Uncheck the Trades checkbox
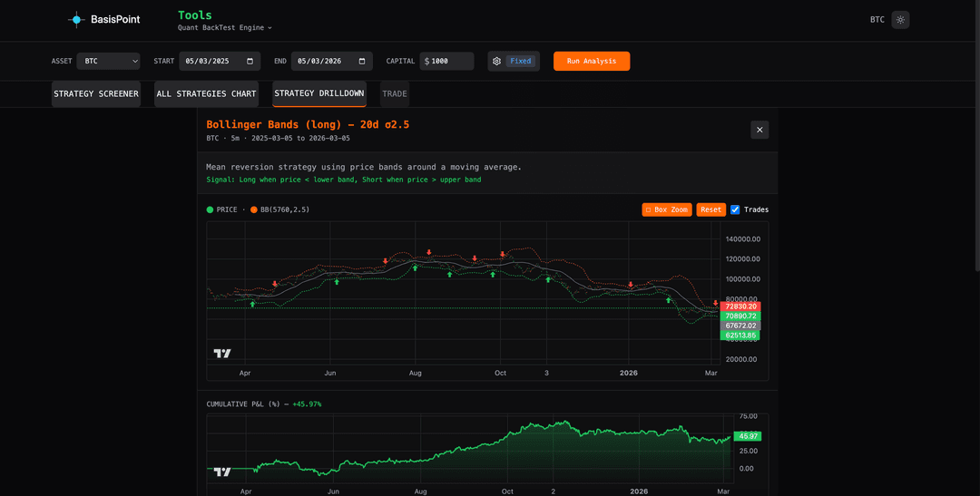This screenshot has height=496, width=980. pyautogui.click(x=736, y=209)
